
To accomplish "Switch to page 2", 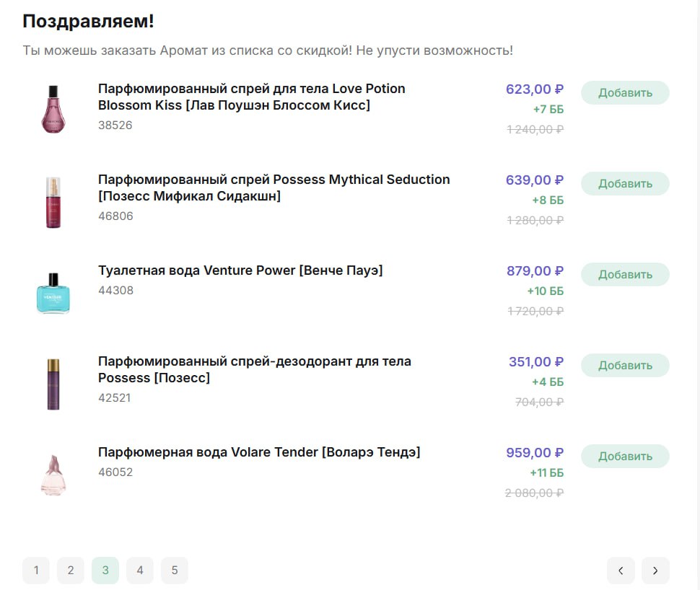I will click(71, 571).
